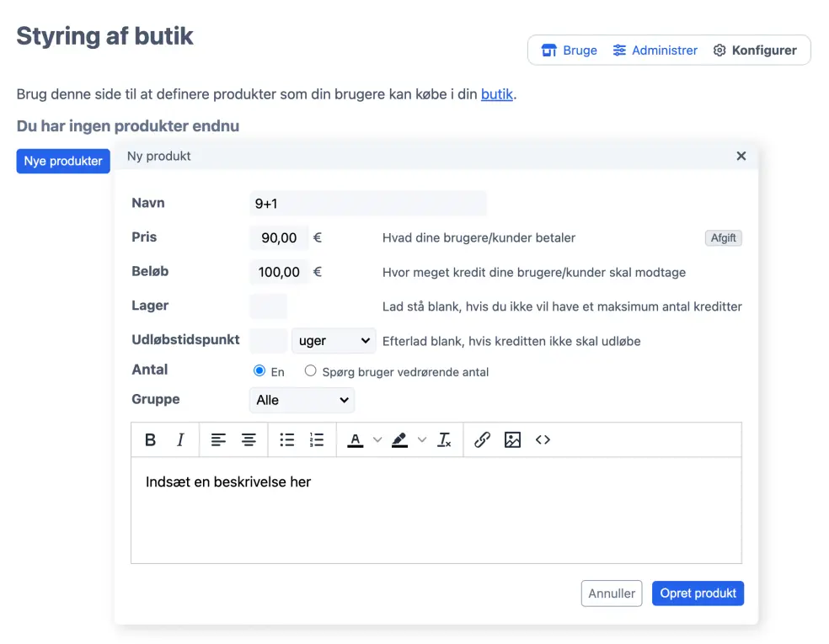Toggle bold formatting in editor toolbar
This screenshot has width=829, height=644.
151,439
